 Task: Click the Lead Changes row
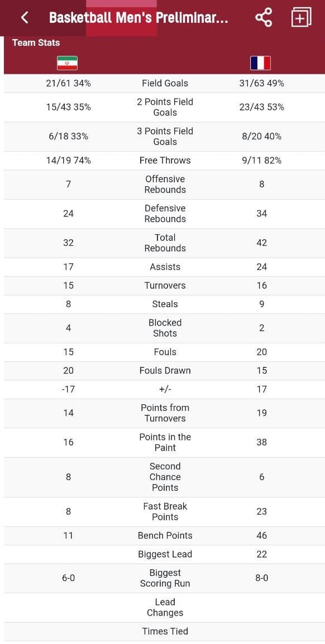point(165,607)
